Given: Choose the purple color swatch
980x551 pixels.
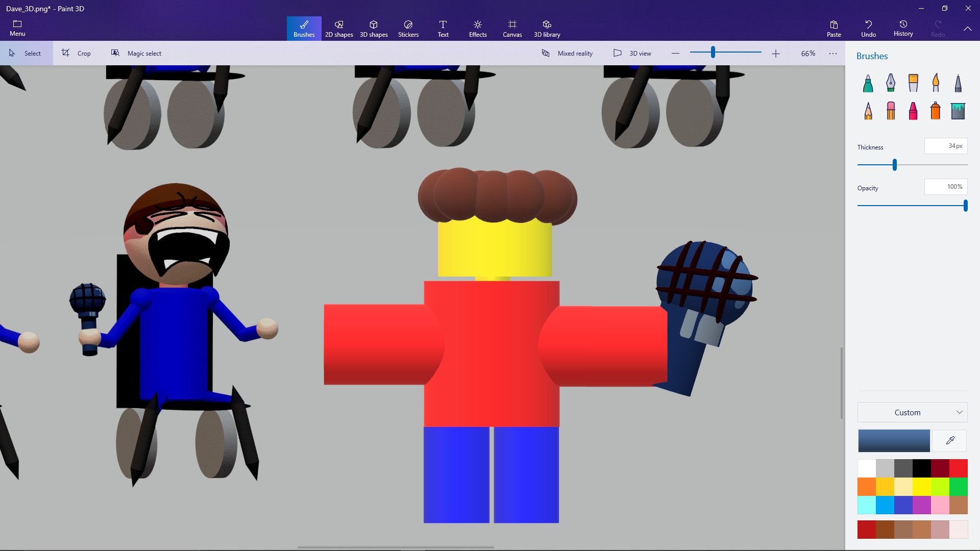Looking at the screenshot, I should [x=922, y=505].
